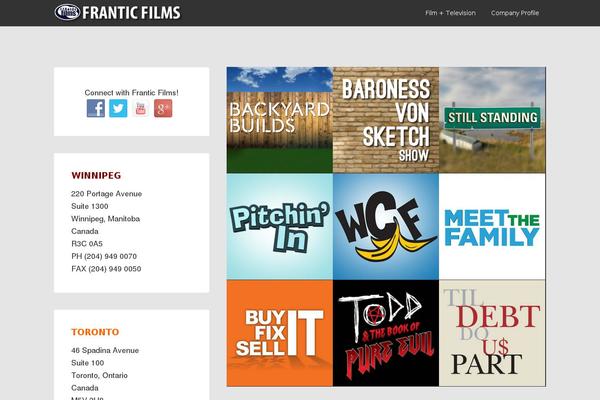600x400 pixels.
Task: Open the WCF banana show tile
Action: [386, 226]
